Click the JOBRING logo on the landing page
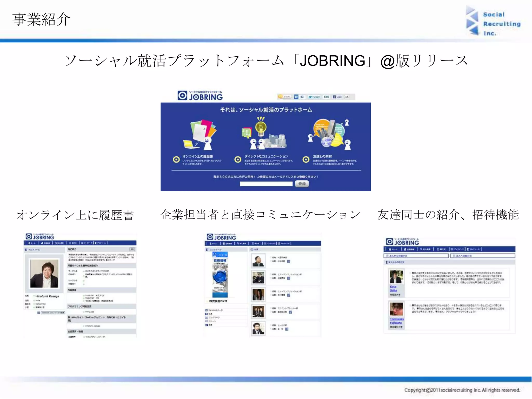 click(200, 95)
